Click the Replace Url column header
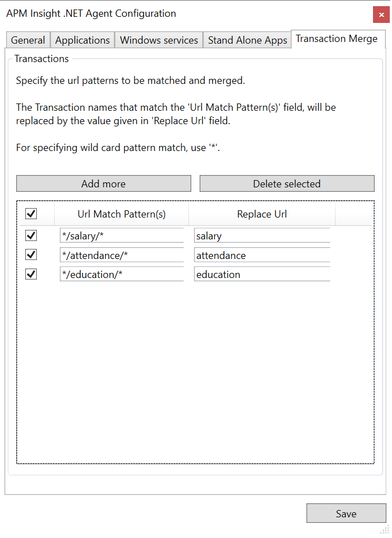 coord(261,214)
